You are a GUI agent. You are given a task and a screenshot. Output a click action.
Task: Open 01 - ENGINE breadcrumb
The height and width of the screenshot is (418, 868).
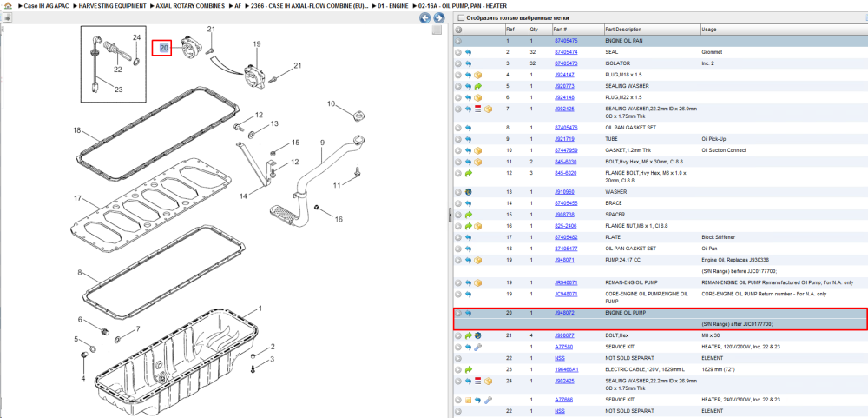pos(392,5)
